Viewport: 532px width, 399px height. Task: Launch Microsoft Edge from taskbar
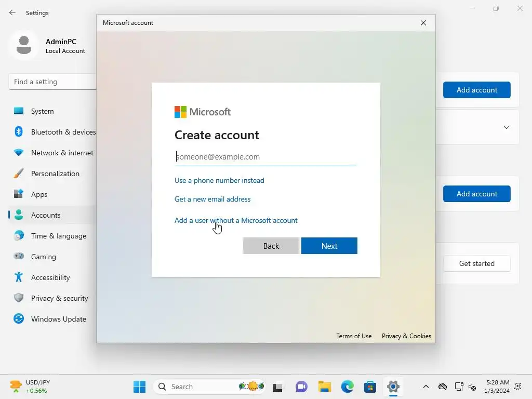pos(347,387)
